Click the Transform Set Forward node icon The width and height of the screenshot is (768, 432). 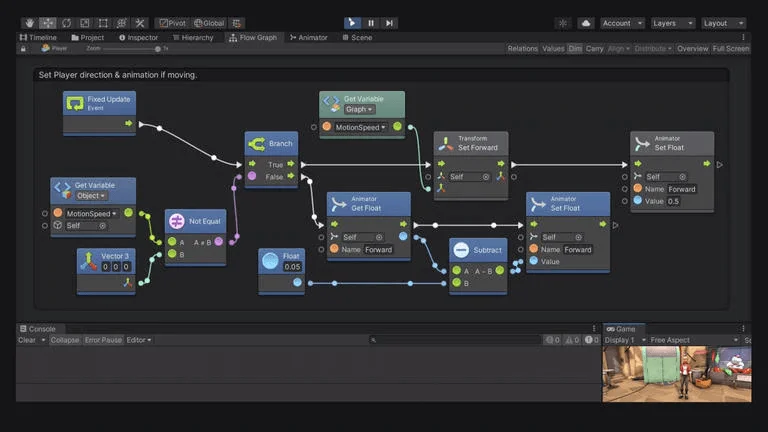coord(446,143)
